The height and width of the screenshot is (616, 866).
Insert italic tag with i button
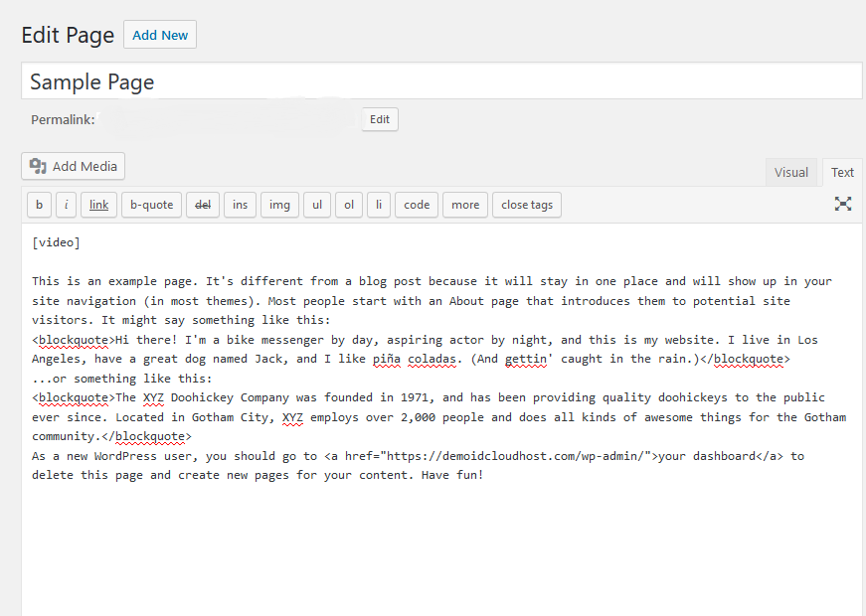[x=66, y=205]
